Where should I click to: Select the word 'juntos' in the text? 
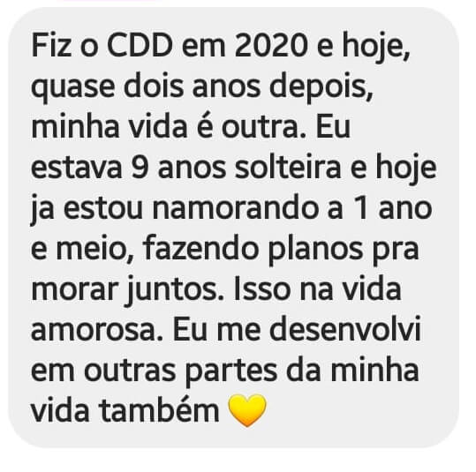click(173, 289)
